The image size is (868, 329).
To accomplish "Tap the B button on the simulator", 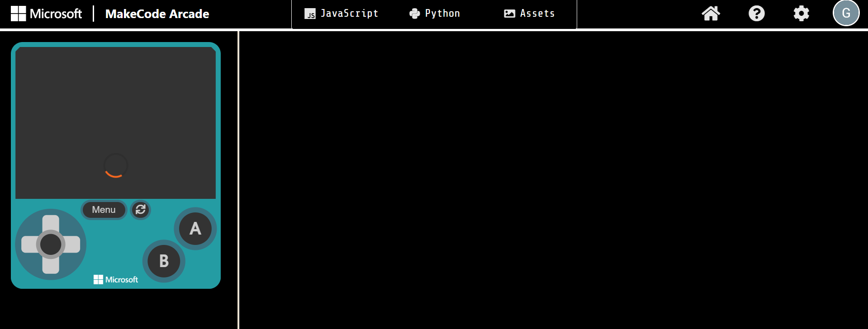I will tap(164, 261).
